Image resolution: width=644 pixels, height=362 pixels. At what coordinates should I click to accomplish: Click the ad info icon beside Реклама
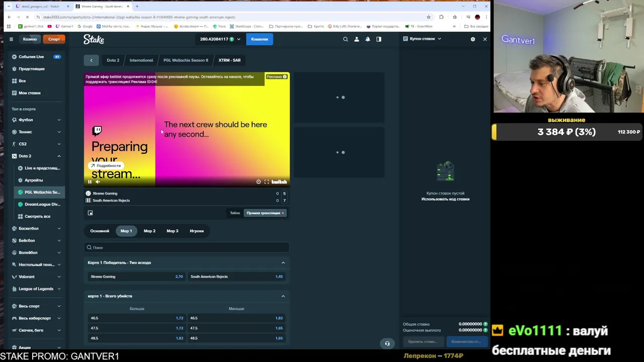point(285,77)
